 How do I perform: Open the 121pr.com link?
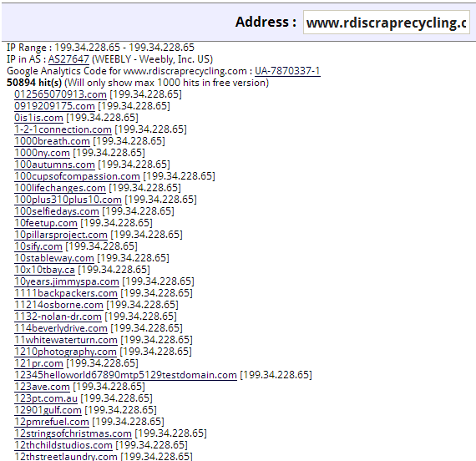[x=38, y=363]
